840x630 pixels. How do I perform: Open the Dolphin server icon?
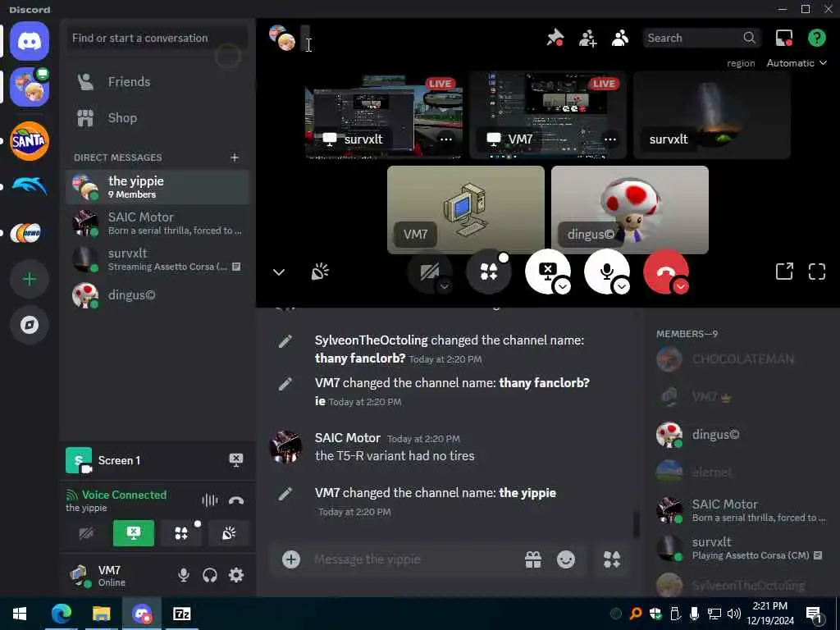[30, 186]
